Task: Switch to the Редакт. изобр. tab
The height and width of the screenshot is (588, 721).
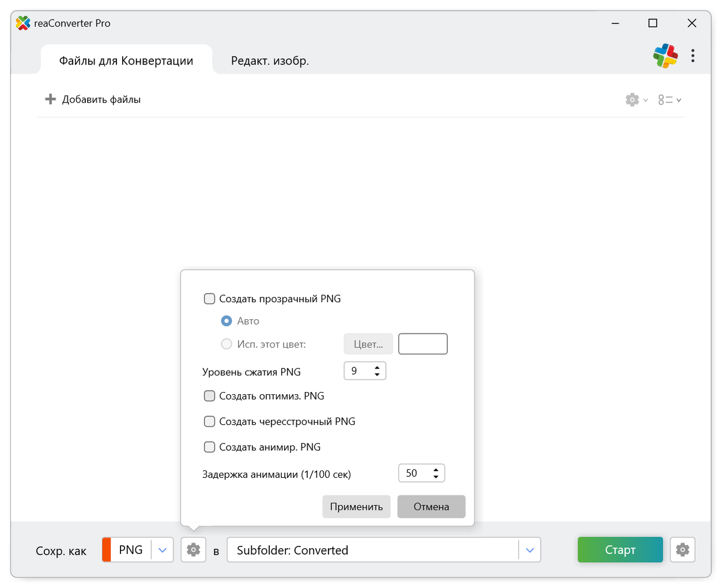Action: pyautogui.click(x=270, y=61)
